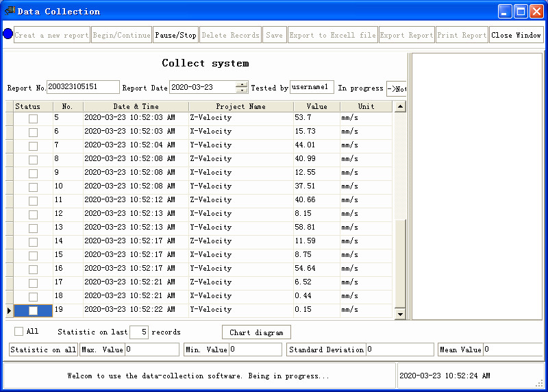Click the Statistic on last records count field
Image resolution: width=548 pixels, height=392 pixels.
tap(139, 332)
